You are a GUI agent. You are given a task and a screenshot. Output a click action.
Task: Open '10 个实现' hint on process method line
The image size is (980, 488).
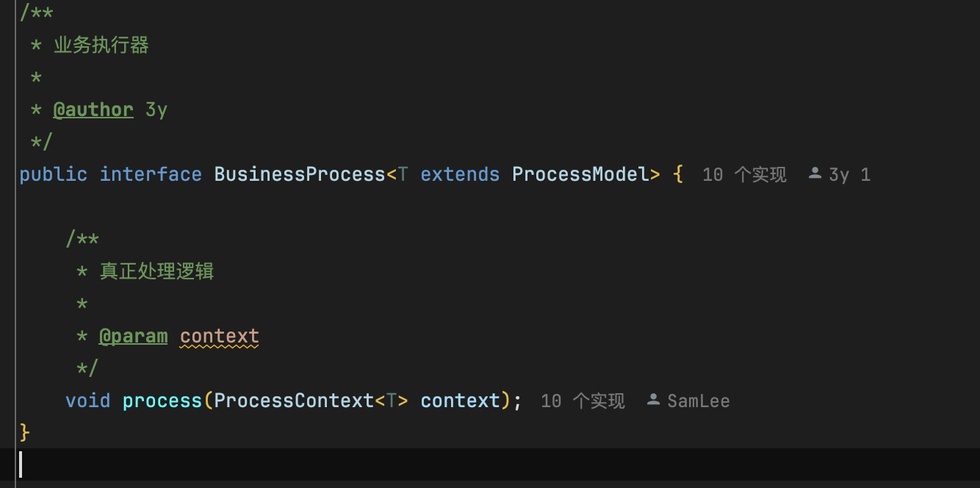point(583,401)
